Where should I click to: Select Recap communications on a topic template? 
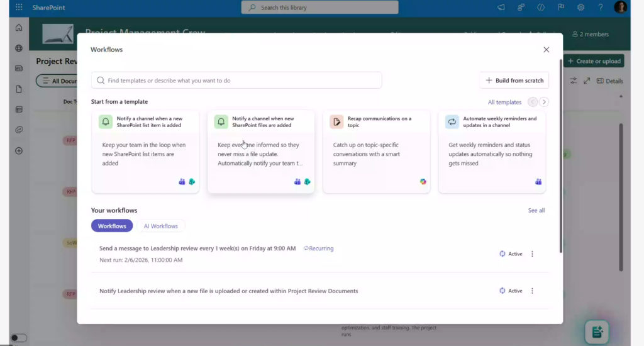[376, 151]
